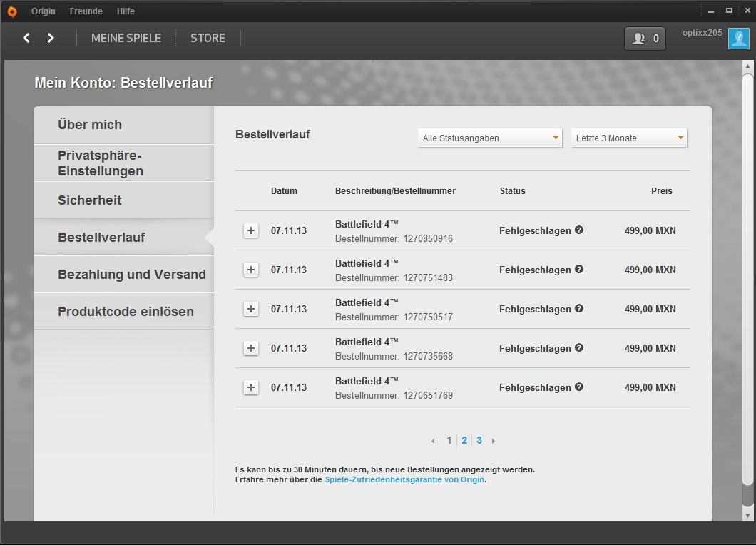
Task: Switch to MEINE SPIELE
Action: 126,38
